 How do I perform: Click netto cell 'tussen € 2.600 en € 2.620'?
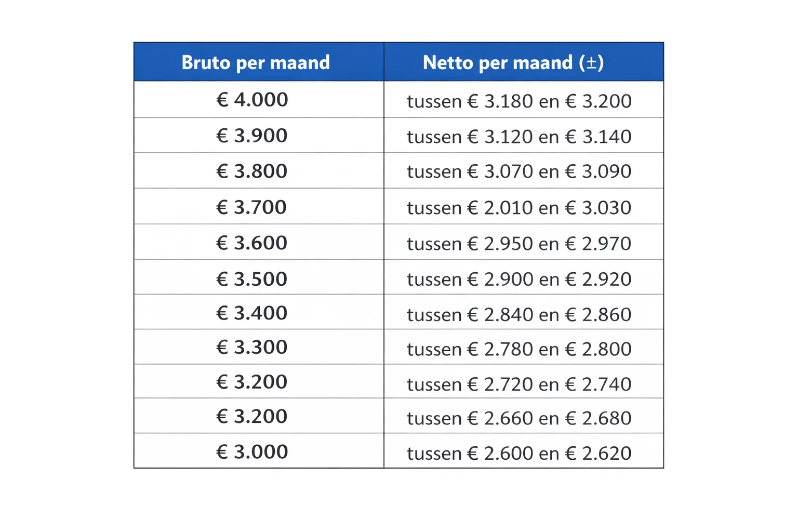click(x=519, y=453)
